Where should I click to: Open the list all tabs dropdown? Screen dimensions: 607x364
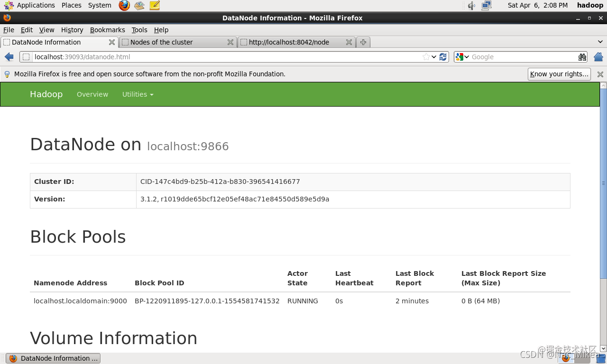[600, 42]
